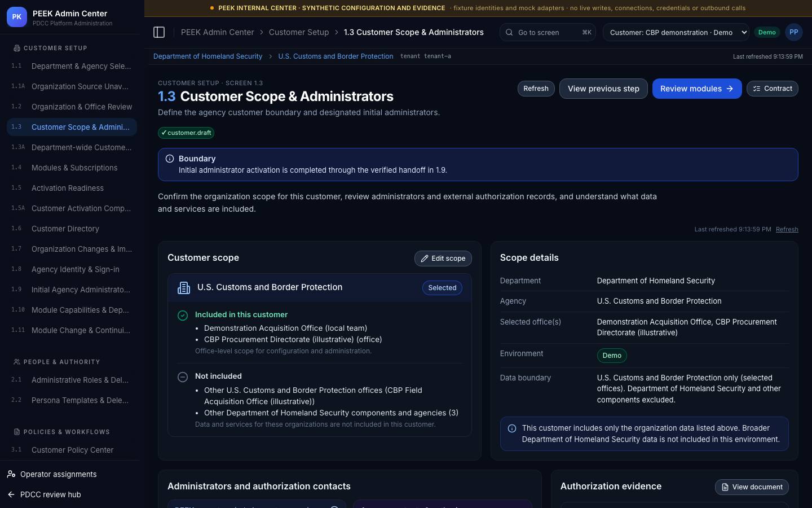Screen dimensions: 812x508
Task: Click the PK logo badge
Action: tap(17, 17)
